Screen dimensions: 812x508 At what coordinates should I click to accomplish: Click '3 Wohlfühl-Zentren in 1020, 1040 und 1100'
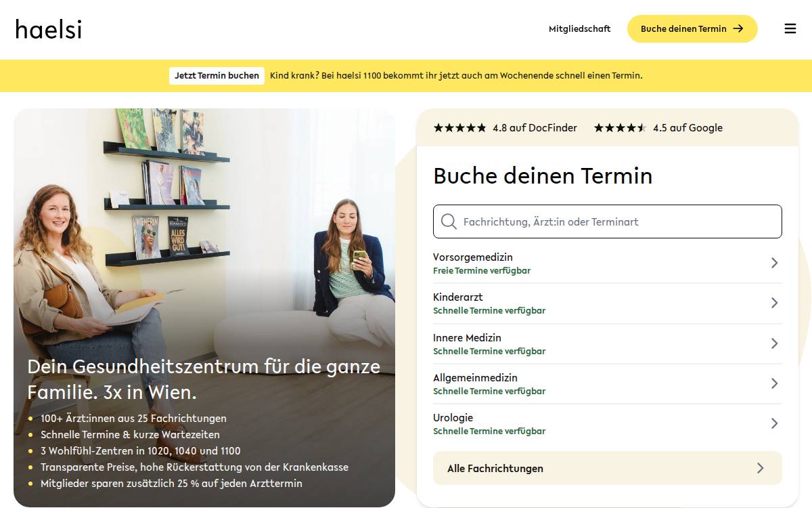click(x=140, y=451)
